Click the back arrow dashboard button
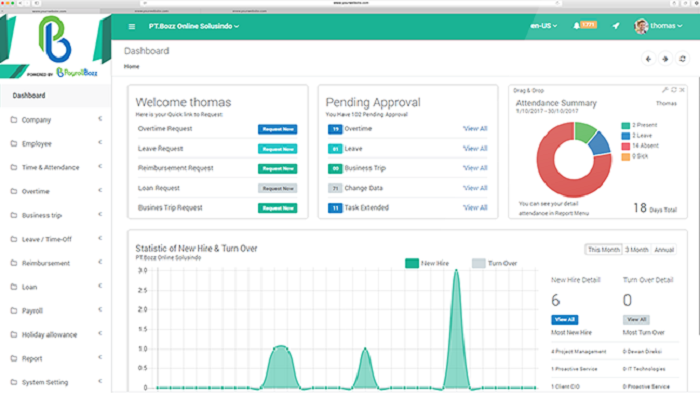 tap(648, 59)
